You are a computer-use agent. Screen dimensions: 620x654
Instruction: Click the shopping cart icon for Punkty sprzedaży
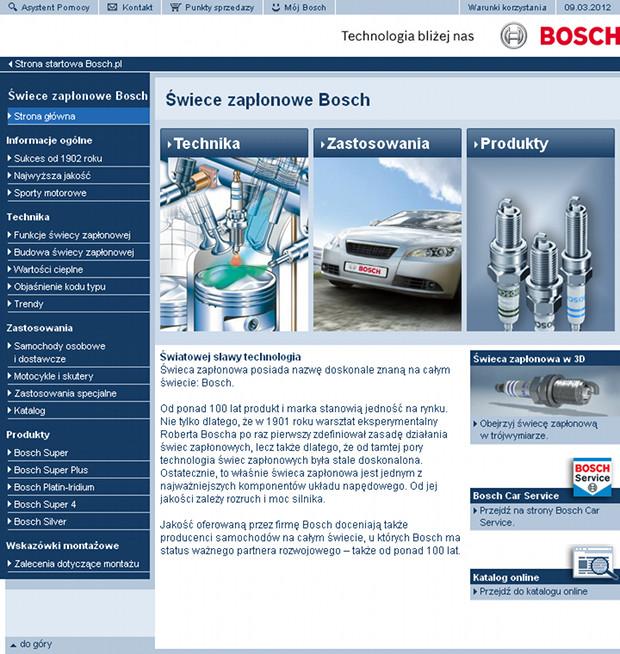point(175,7)
